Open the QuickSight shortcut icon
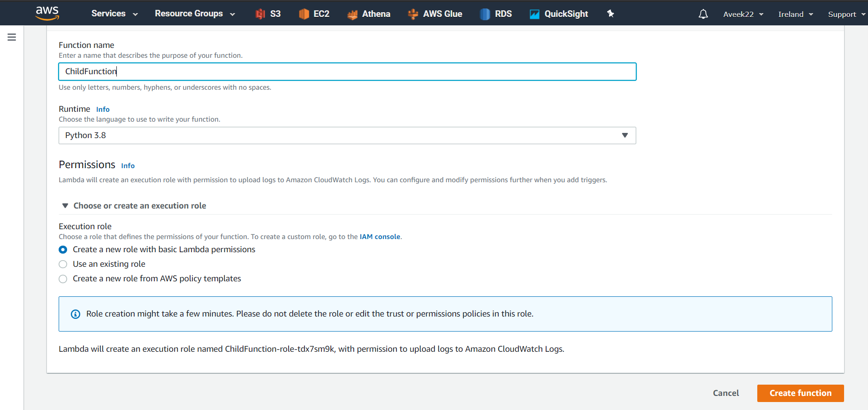Image resolution: width=868 pixels, height=410 pixels. tap(534, 14)
